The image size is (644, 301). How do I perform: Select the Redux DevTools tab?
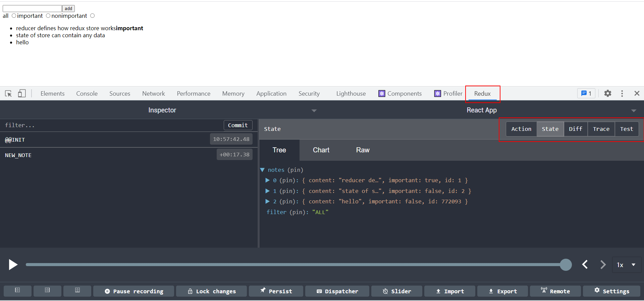482,94
